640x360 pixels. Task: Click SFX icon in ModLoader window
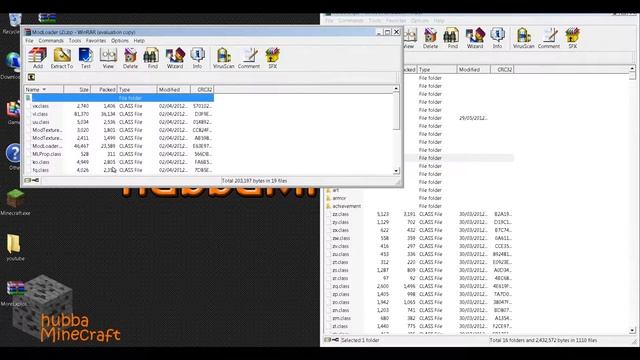(272, 58)
